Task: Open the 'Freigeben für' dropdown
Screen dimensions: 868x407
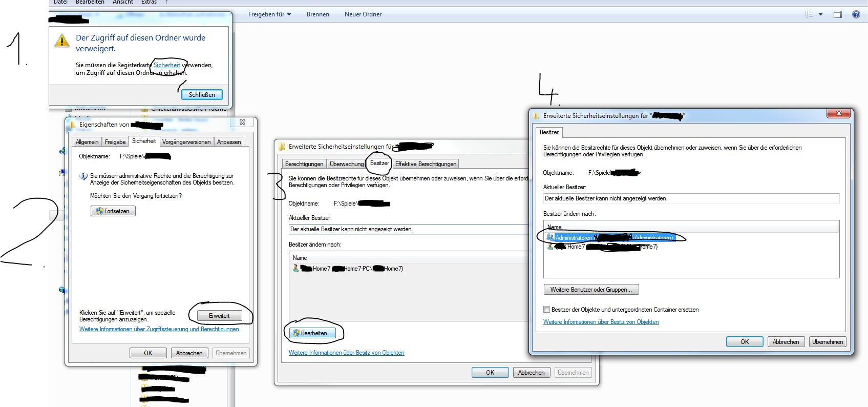Action: tap(269, 14)
